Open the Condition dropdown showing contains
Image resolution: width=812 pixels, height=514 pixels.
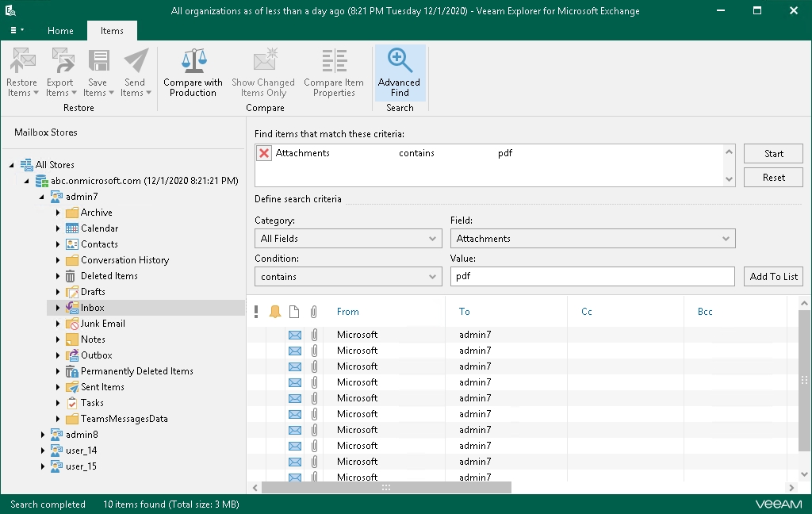pyautogui.click(x=348, y=276)
